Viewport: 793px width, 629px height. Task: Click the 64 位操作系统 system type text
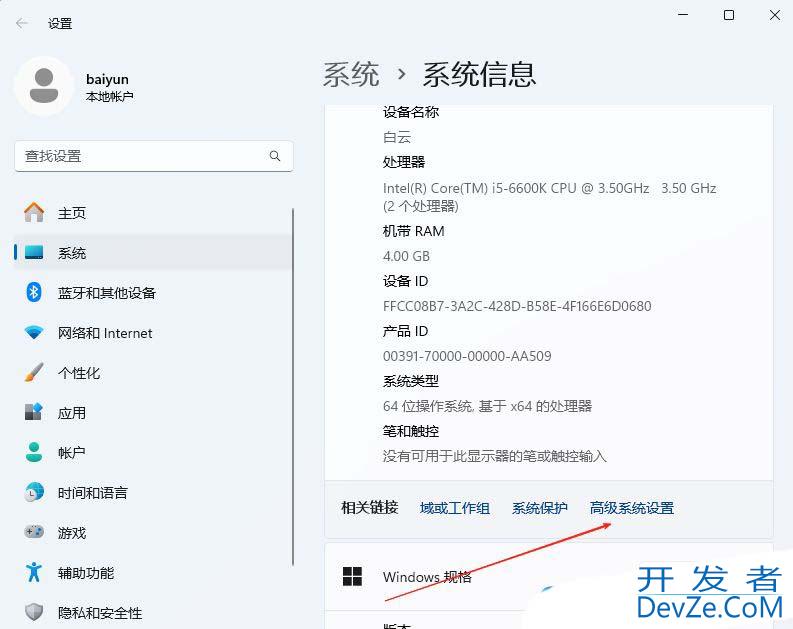tap(487, 406)
